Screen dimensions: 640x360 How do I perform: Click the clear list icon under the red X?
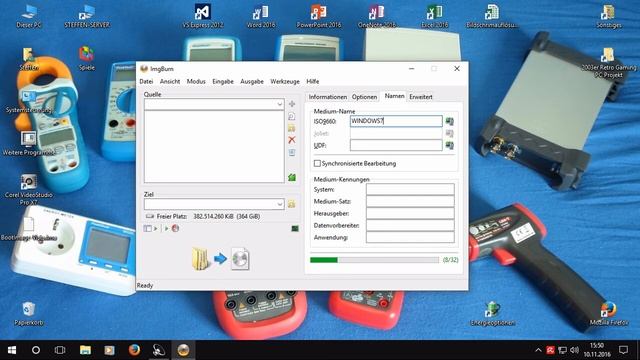[x=292, y=152]
